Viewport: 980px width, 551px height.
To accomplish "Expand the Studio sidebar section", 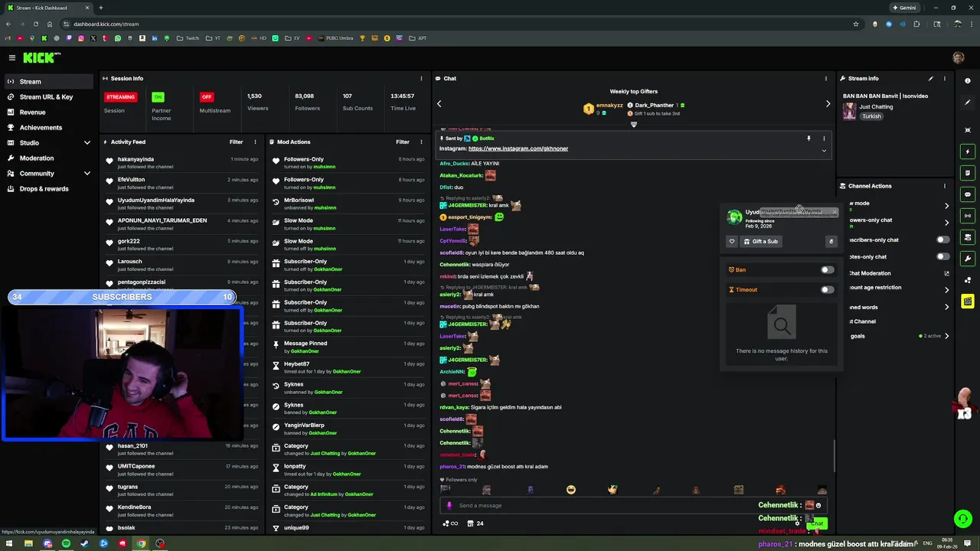I will pos(87,142).
